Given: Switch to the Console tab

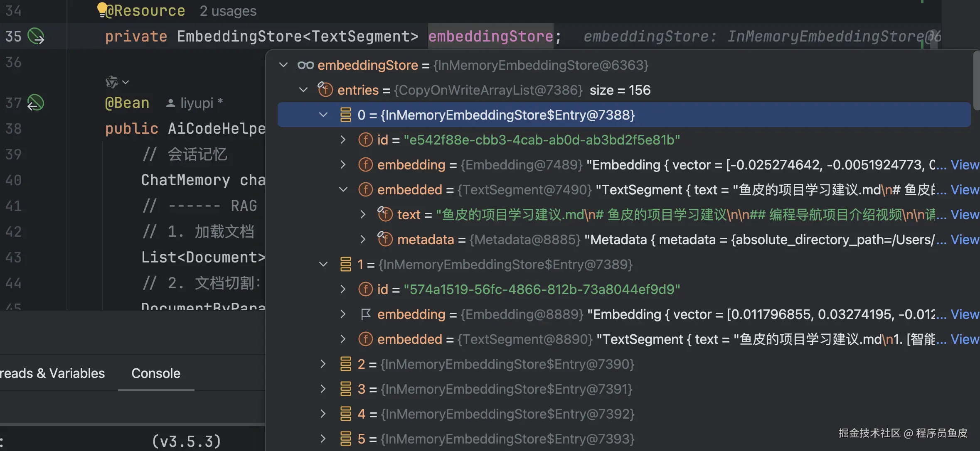Looking at the screenshot, I should tap(156, 373).
